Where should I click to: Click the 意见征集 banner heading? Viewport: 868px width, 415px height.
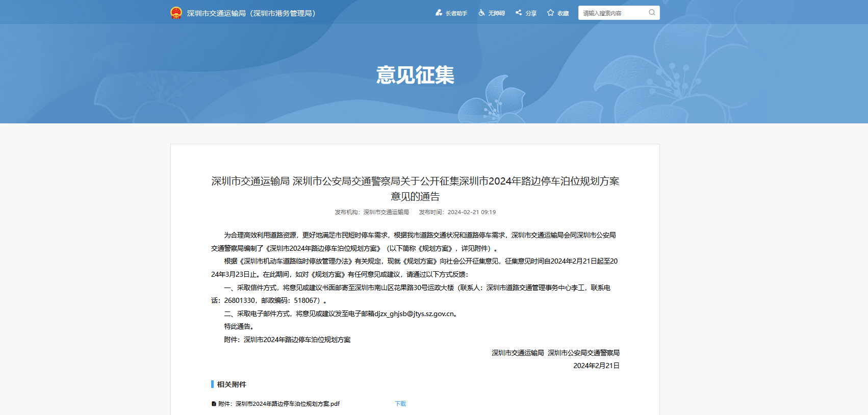(415, 75)
